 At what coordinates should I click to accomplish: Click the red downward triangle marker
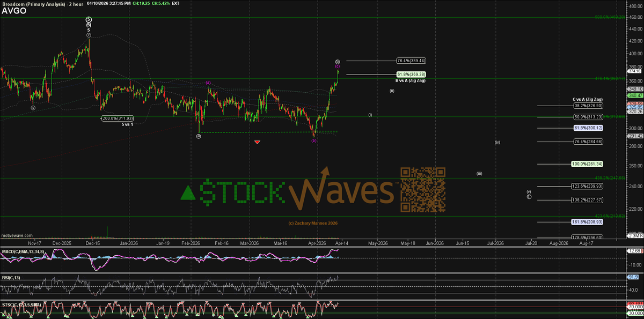pyautogui.click(x=258, y=142)
